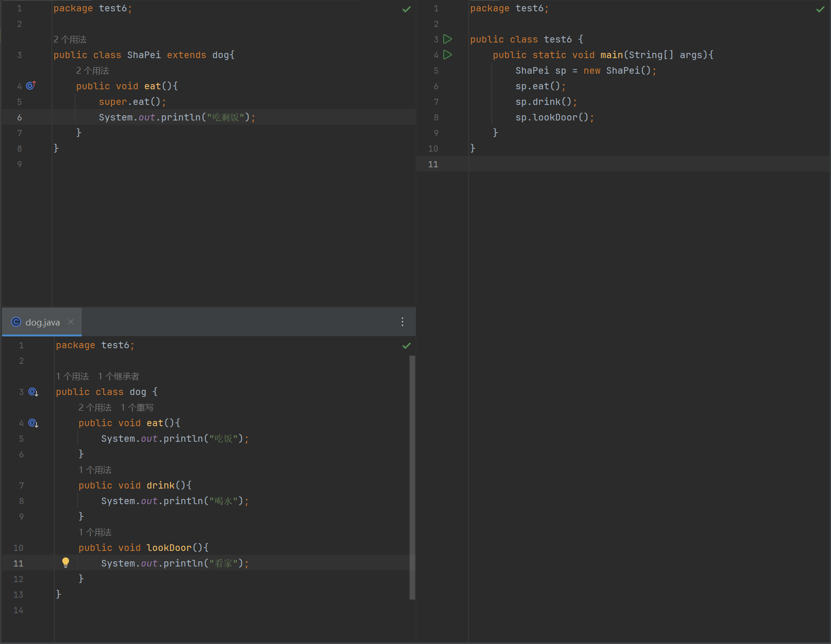Click 'sp.lookDoor();' line in test6
Image resolution: width=831 pixels, height=644 pixels.
click(555, 117)
